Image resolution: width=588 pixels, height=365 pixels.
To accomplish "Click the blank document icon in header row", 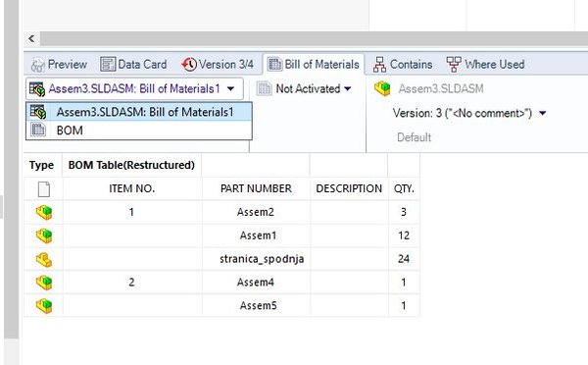I will (x=44, y=189).
